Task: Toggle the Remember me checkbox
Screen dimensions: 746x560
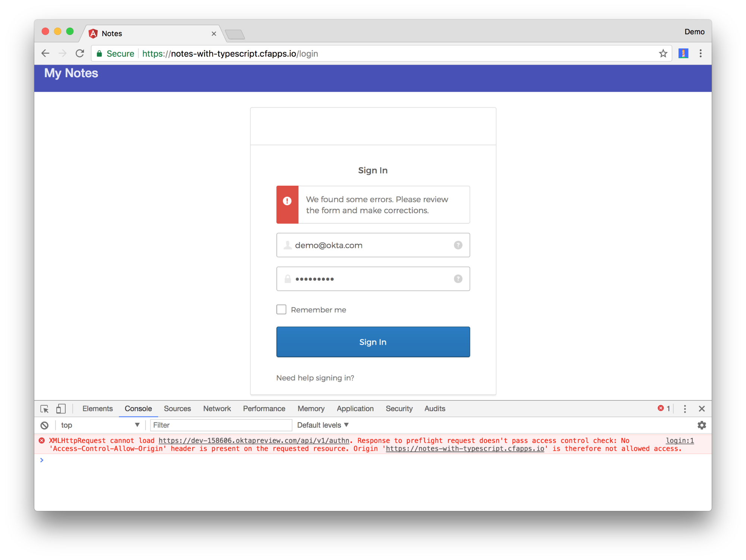Action: [x=282, y=310]
